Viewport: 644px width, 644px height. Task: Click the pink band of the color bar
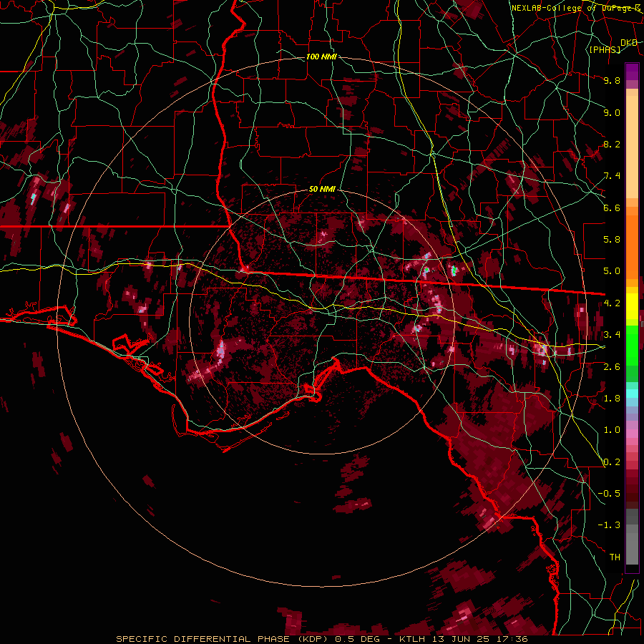(x=632, y=434)
